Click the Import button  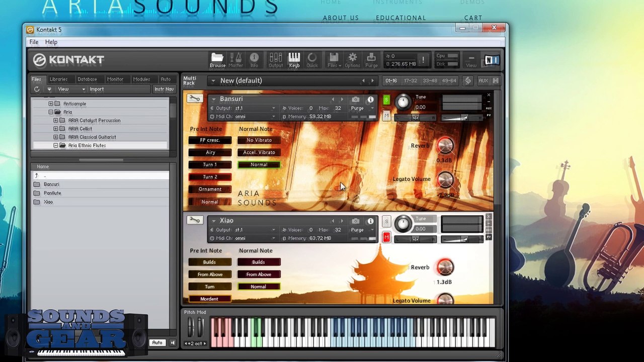[97, 89]
